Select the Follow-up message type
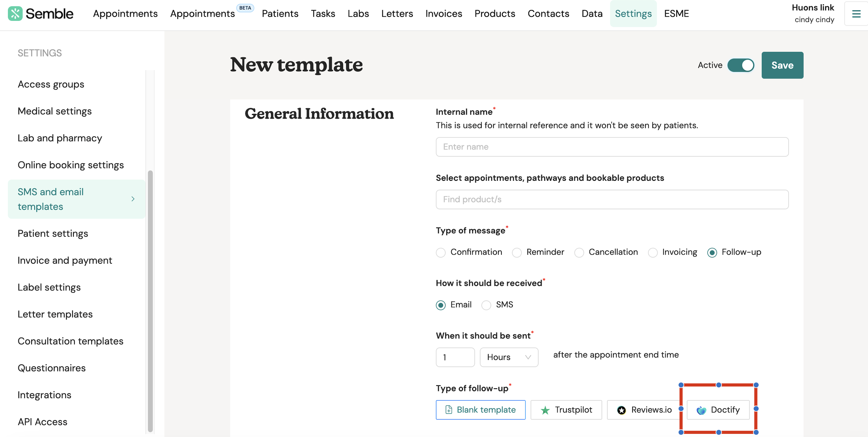The height and width of the screenshot is (437, 868). 712,252
